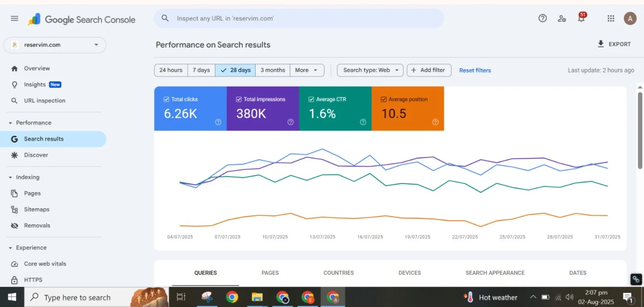This screenshot has height=307, width=644.
Task: Switch to the Countries tab
Action: (x=339, y=273)
